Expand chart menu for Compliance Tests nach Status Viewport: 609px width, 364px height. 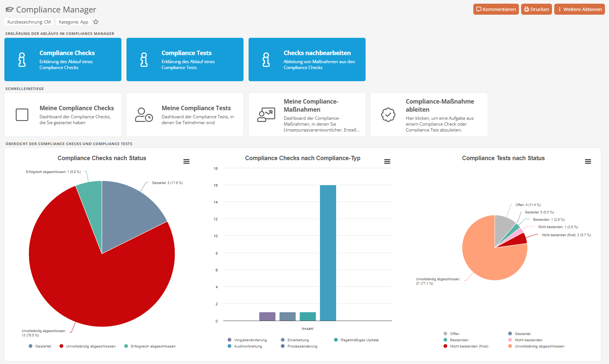[x=588, y=162]
